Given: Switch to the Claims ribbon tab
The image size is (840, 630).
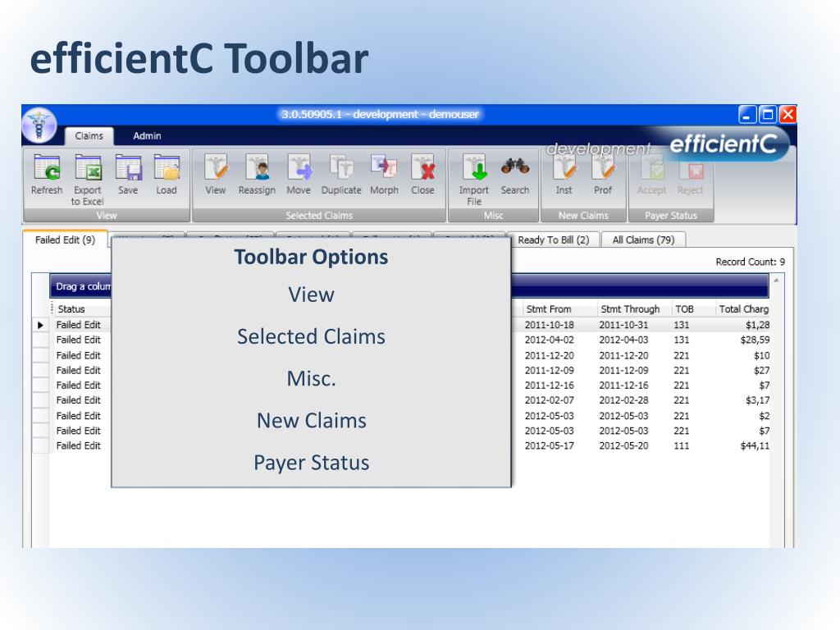Looking at the screenshot, I should [89, 136].
